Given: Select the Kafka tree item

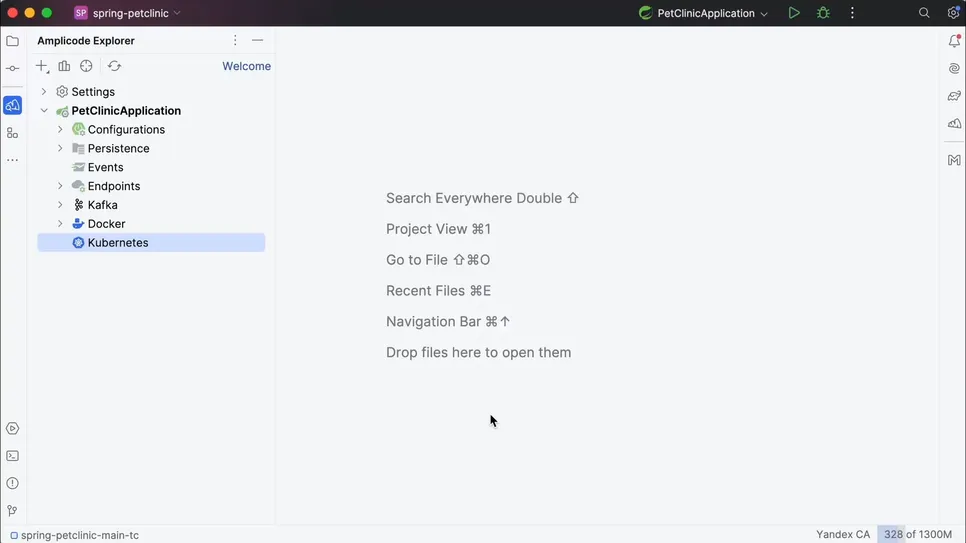Looking at the screenshot, I should coord(102,205).
